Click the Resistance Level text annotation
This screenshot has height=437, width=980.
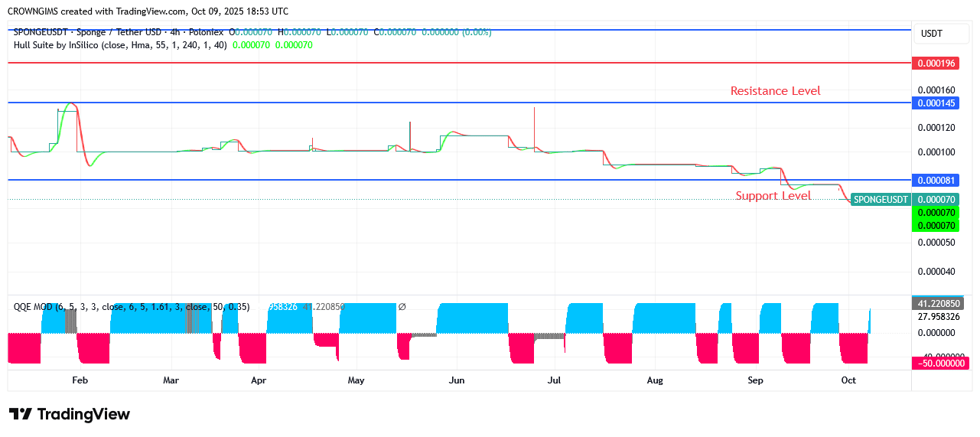point(775,91)
